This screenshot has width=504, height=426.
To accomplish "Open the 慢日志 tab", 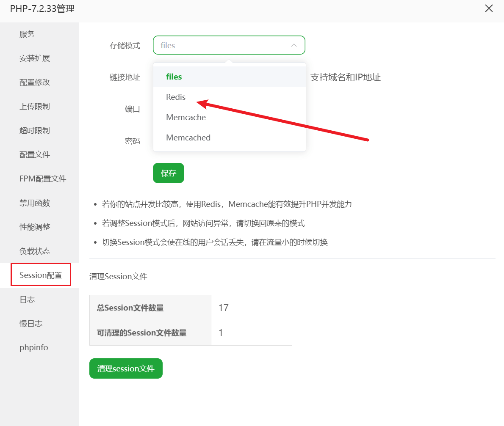I will 31,324.
